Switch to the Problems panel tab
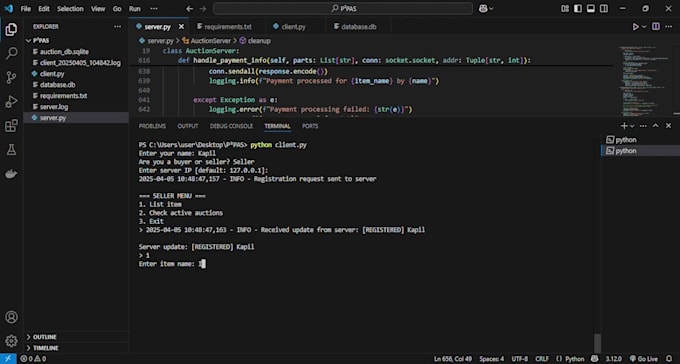The width and height of the screenshot is (680, 364). tap(152, 126)
